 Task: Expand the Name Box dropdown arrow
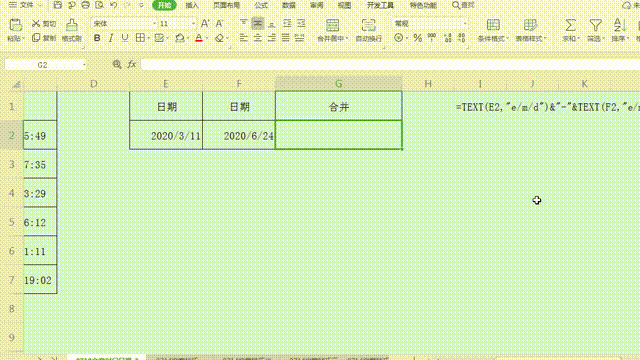coord(84,65)
